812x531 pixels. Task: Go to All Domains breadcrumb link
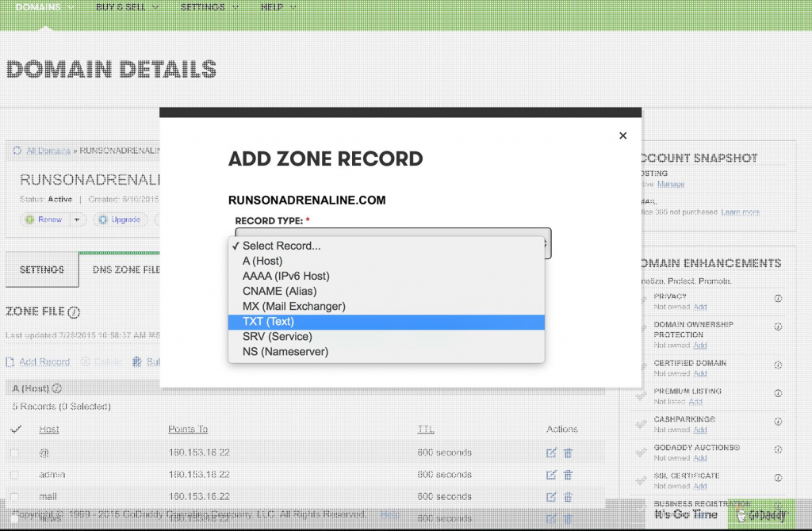tap(48, 151)
